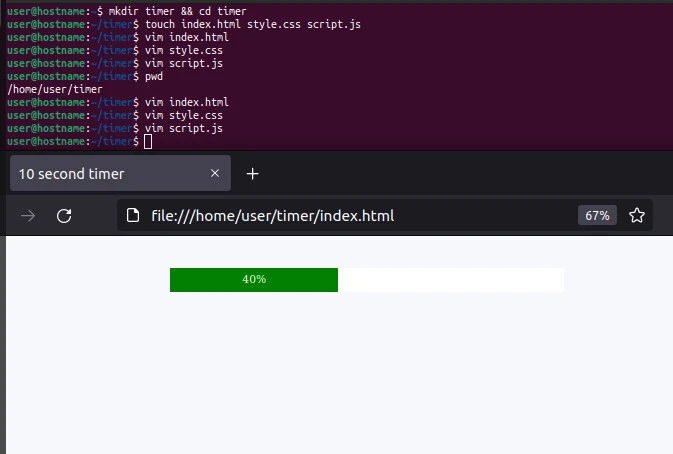Screen dimensions: 673x454
Task: Click the terminal cursor at the last prompt
Action: coord(148,142)
